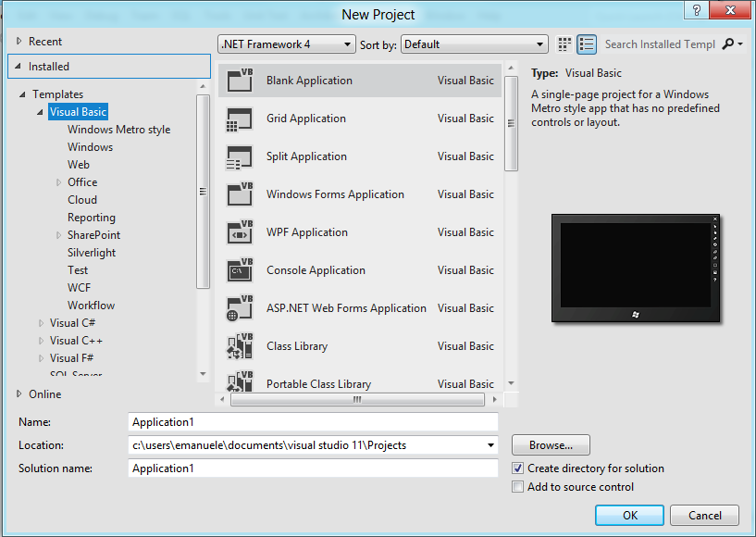Click the category tree vertical scrollbar thumb
Viewport: 756px width, 537px height.
(203, 192)
